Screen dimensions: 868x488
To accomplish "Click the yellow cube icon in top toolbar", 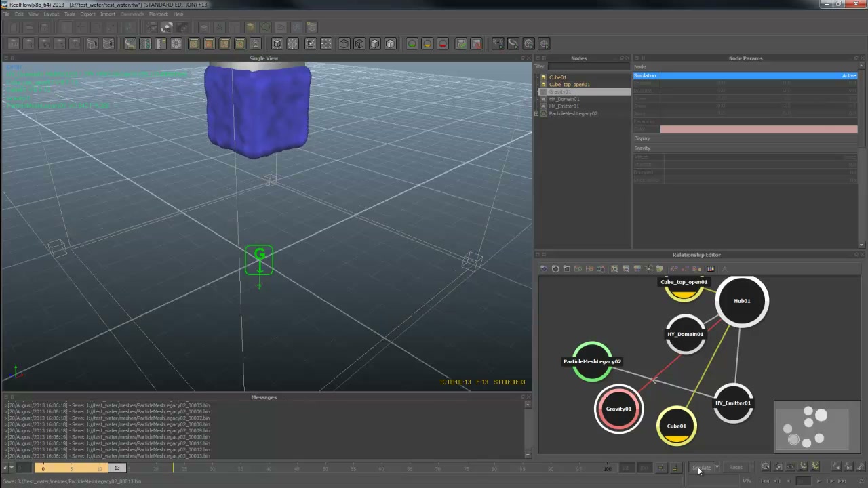I will [x=250, y=27].
